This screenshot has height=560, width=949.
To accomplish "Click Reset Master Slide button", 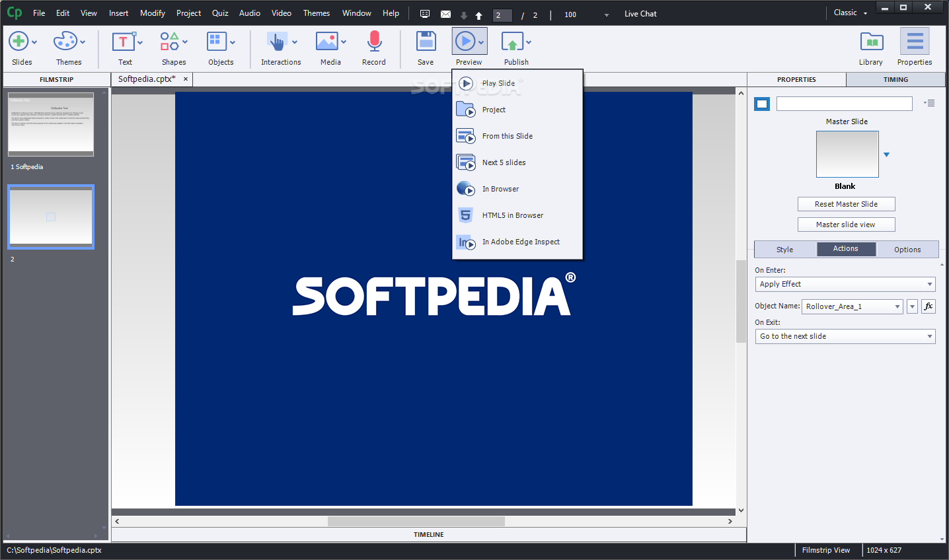I will 846,204.
